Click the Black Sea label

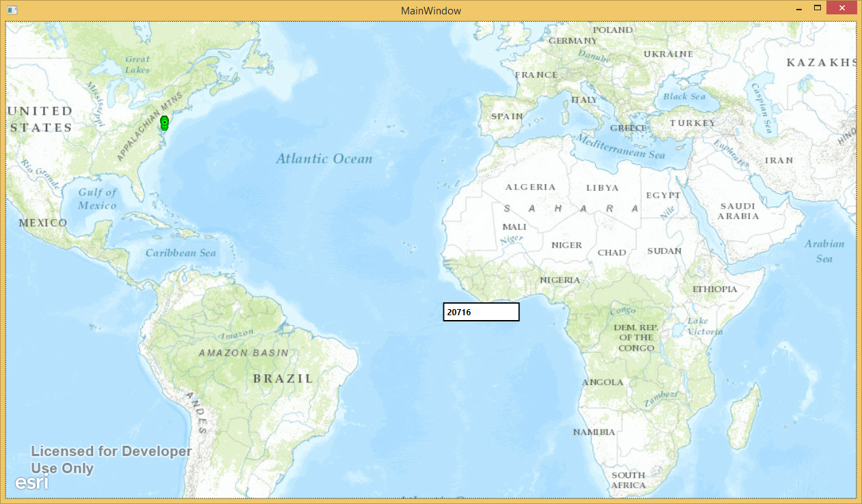pos(684,96)
